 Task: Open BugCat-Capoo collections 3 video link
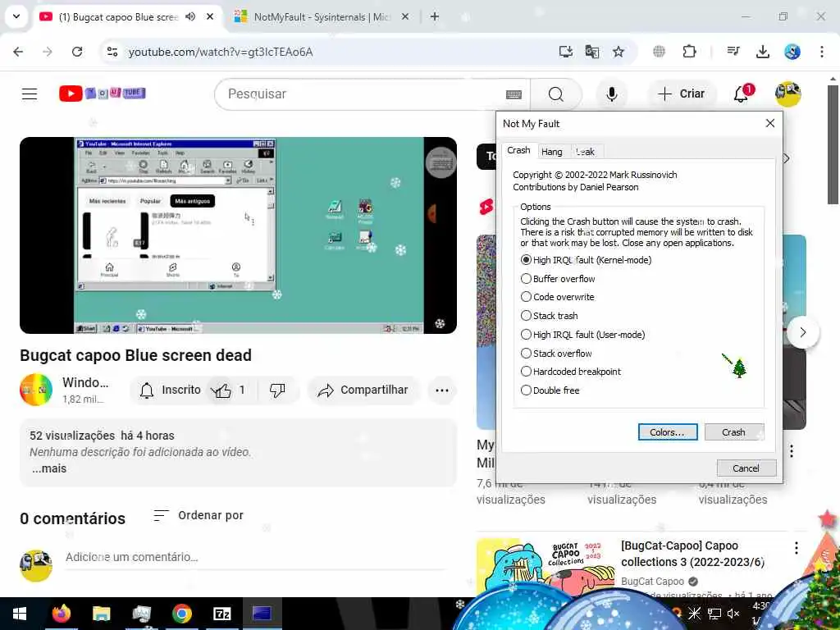[693, 554]
